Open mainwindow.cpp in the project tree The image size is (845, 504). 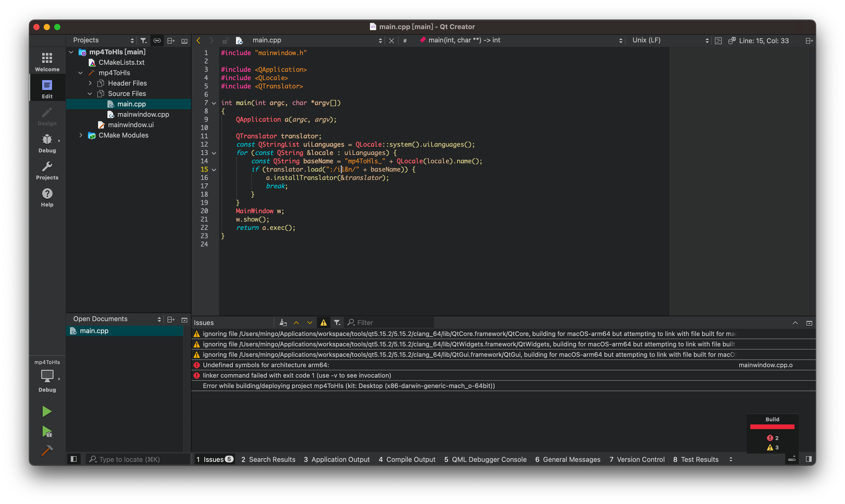(x=143, y=114)
